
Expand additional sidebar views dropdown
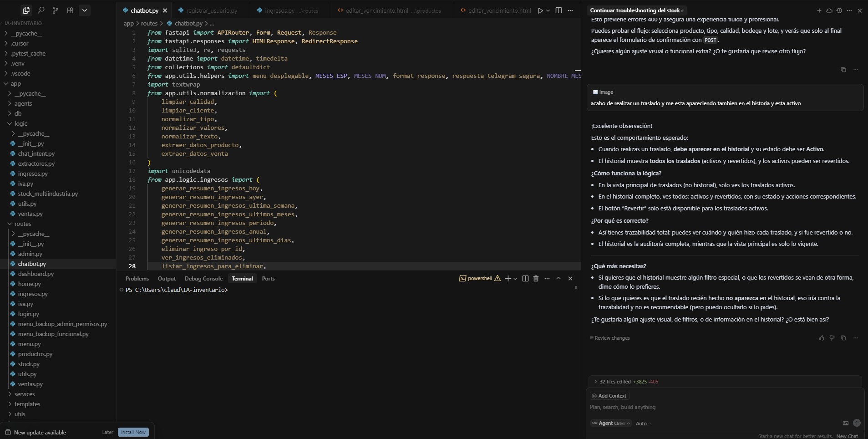tap(85, 10)
